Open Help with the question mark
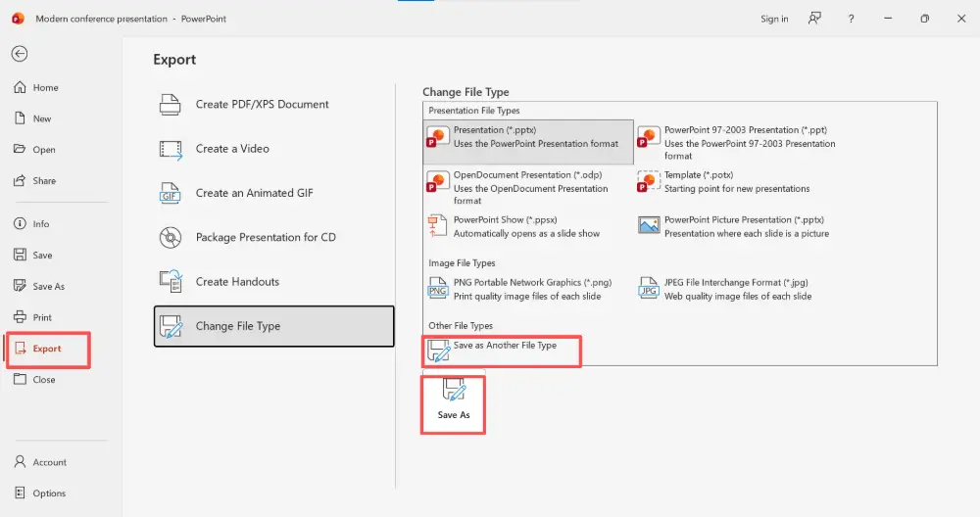The image size is (980, 517). [851, 19]
